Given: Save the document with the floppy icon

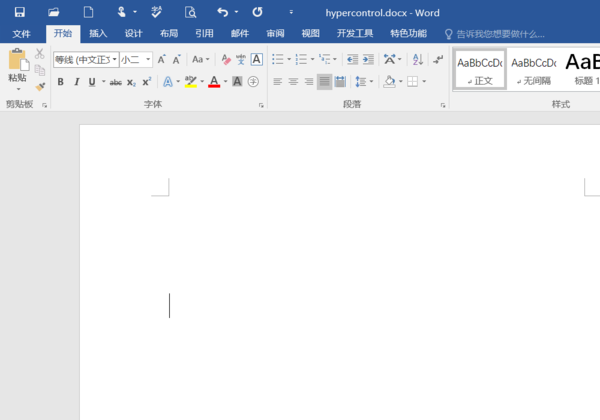Looking at the screenshot, I should (20, 12).
